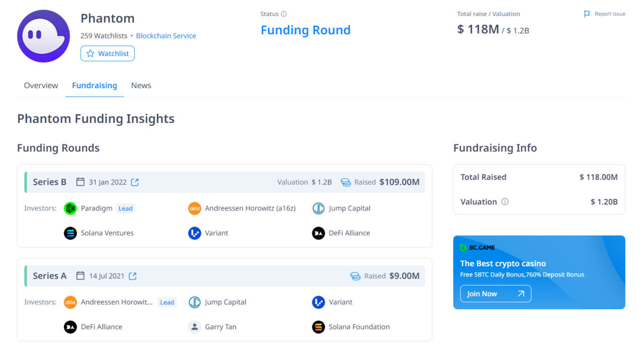This screenshot has height=354, width=644.
Task: Click Garry Tan avatar icon
Action: 195,327
